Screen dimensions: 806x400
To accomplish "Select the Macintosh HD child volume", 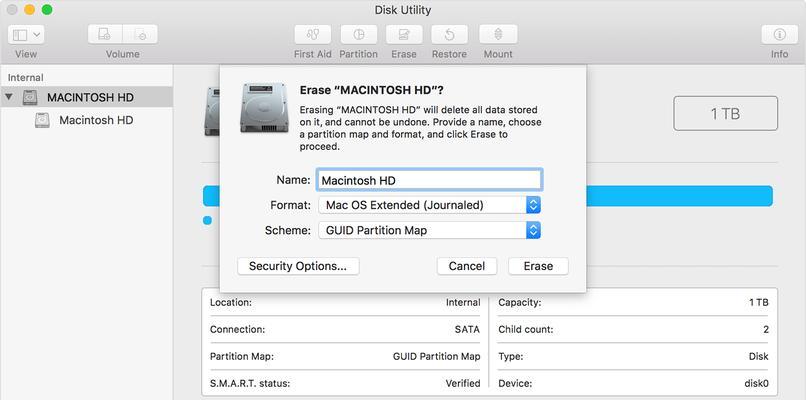I will pos(86,120).
